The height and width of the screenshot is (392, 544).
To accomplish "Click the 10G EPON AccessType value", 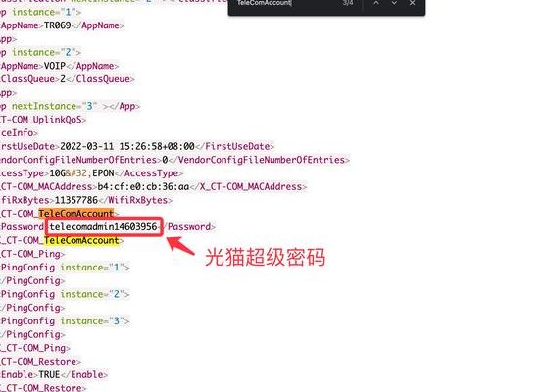I will pyautogui.click(x=81, y=173).
